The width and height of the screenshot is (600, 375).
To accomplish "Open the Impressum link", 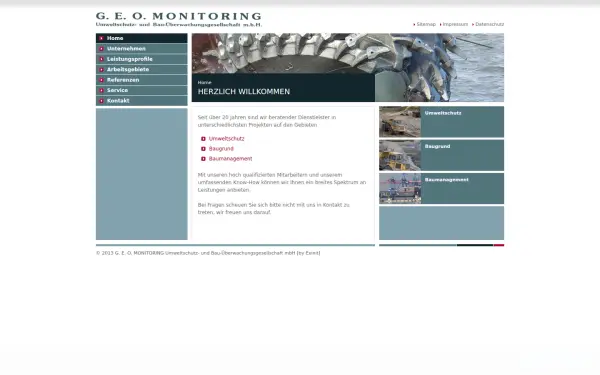I will (455, 24).
